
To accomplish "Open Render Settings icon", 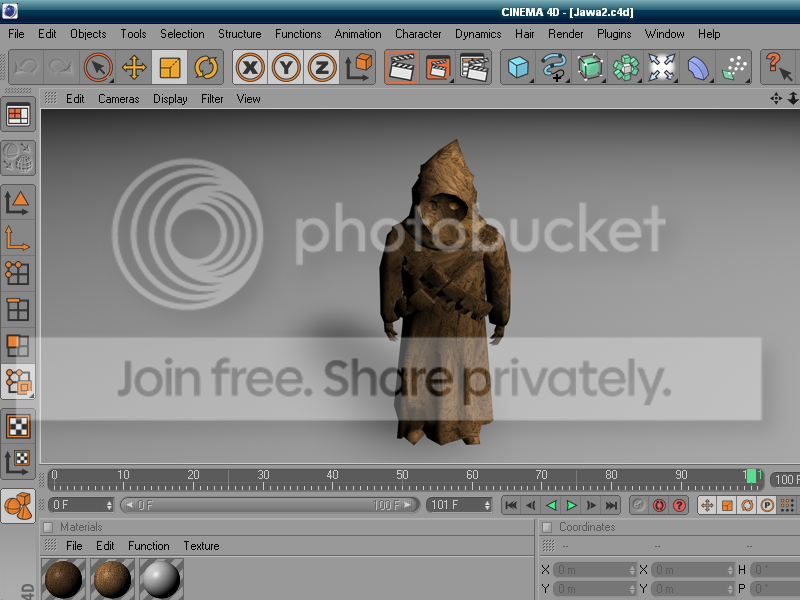I will (x=473, y=67).
